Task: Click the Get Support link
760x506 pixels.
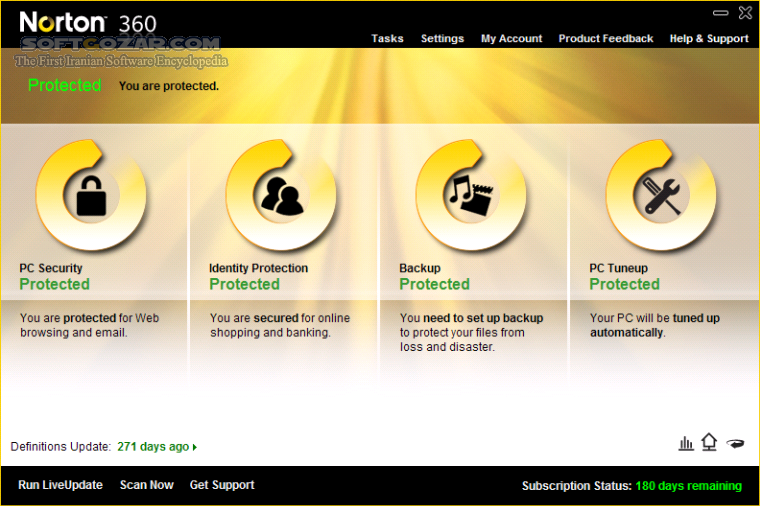Action: pyautogui.click(x=222, y=485)
